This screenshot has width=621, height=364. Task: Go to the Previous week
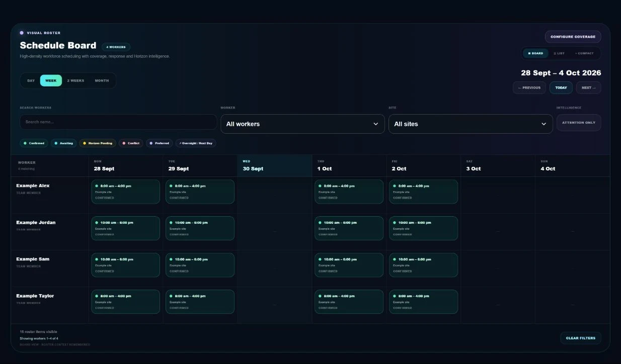pyautogui.click(x=529, y=87)
